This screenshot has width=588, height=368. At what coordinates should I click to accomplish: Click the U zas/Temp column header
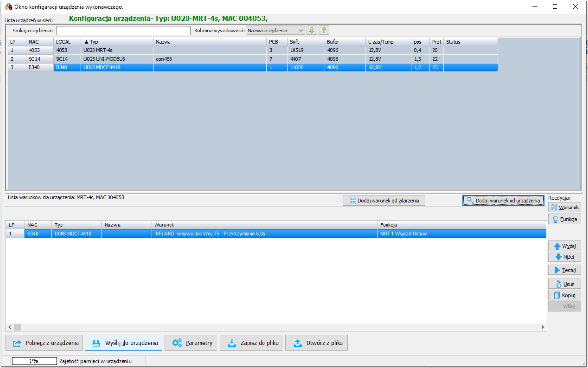388,42
